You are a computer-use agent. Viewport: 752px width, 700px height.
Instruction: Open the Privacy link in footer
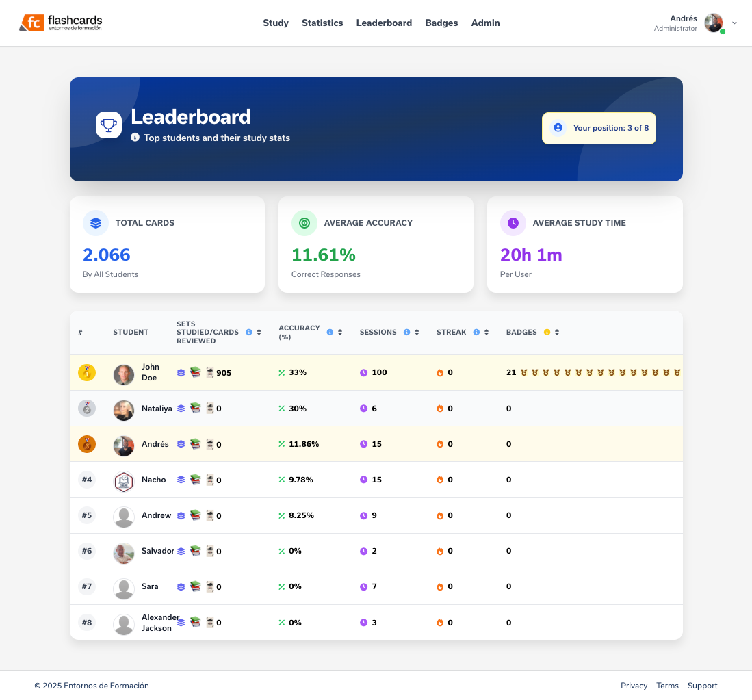[x=634, y=686]
